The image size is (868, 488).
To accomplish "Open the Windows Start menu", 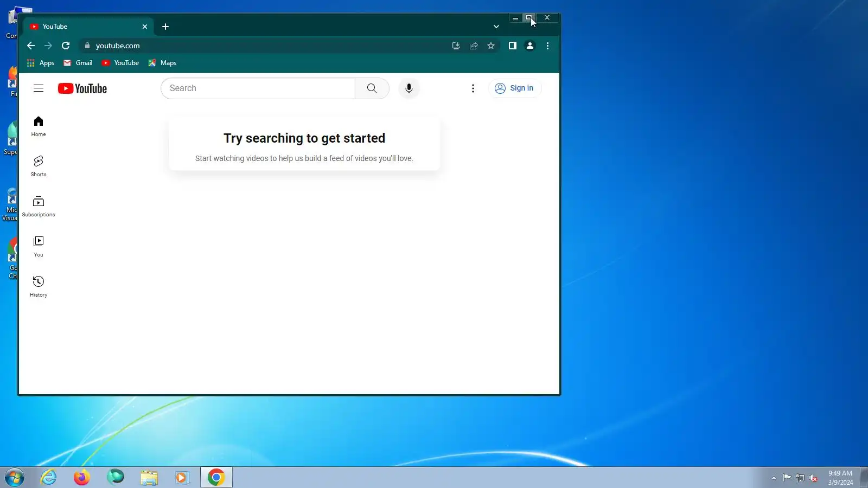I will coord(15,478).
